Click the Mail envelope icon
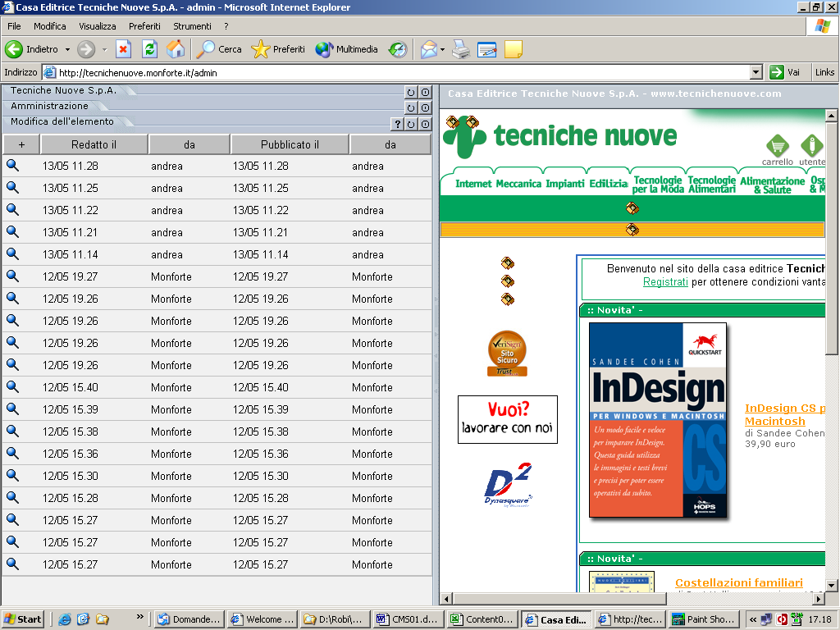 coord(428,49)
